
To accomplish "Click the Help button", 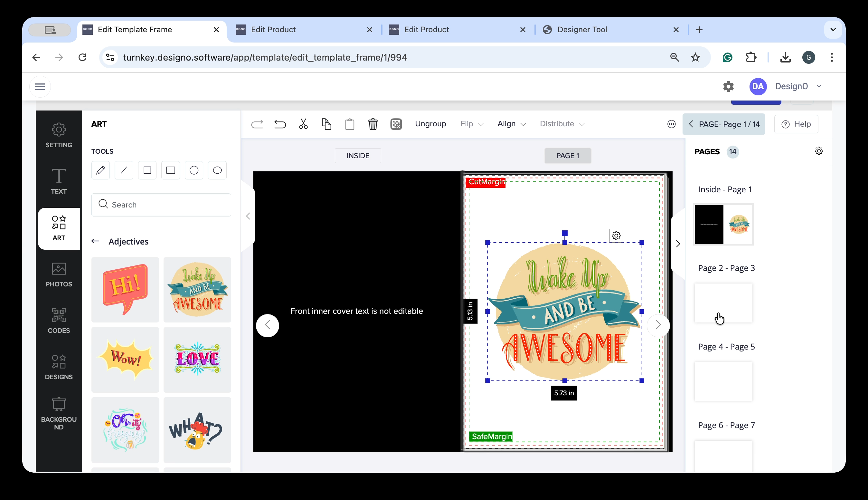I will pyautogui.click(x=796, y=124).
